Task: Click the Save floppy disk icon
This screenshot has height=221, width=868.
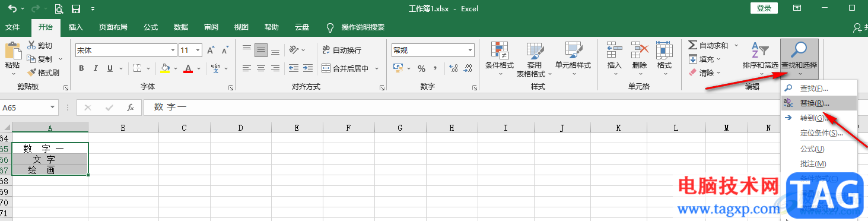Action: (x=76, y=9)
